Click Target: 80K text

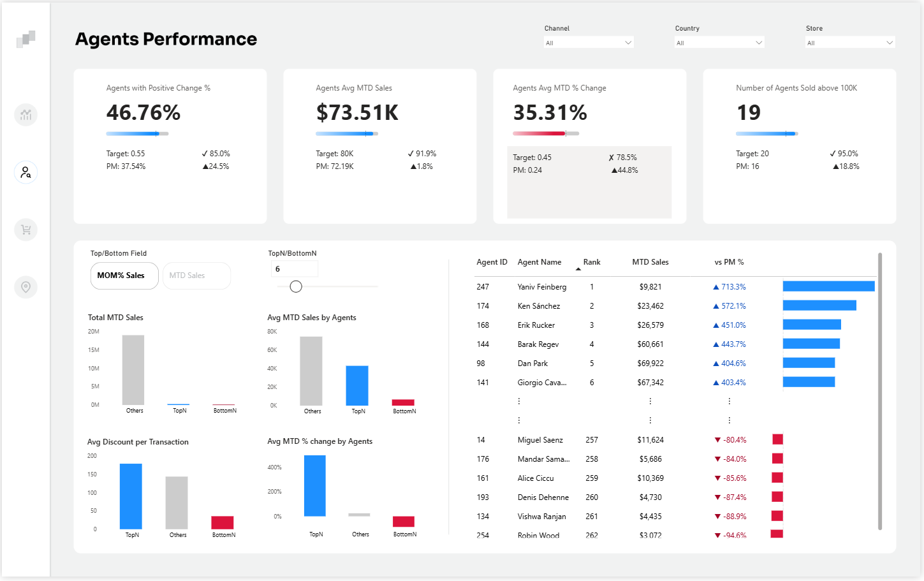[x=335, y=154]
